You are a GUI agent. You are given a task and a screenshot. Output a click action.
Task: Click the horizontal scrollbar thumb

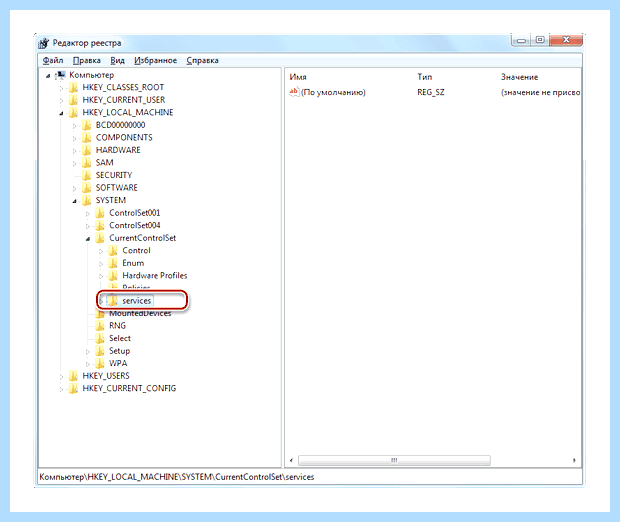[394, 460]
